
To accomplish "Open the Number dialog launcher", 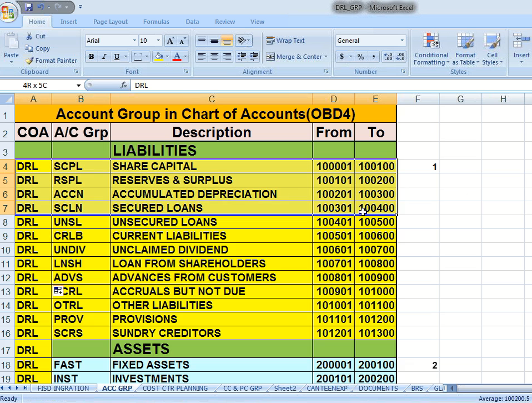I will (403, 71).
